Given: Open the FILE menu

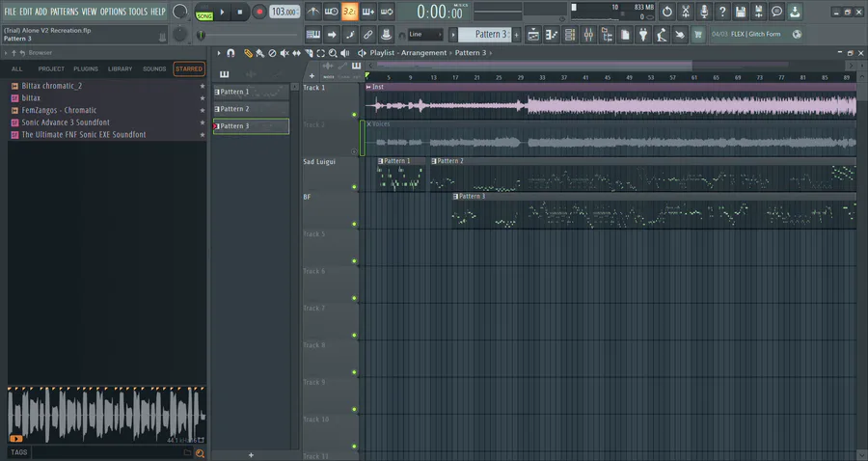Looking at the screenshot, I should coord(10,12).
